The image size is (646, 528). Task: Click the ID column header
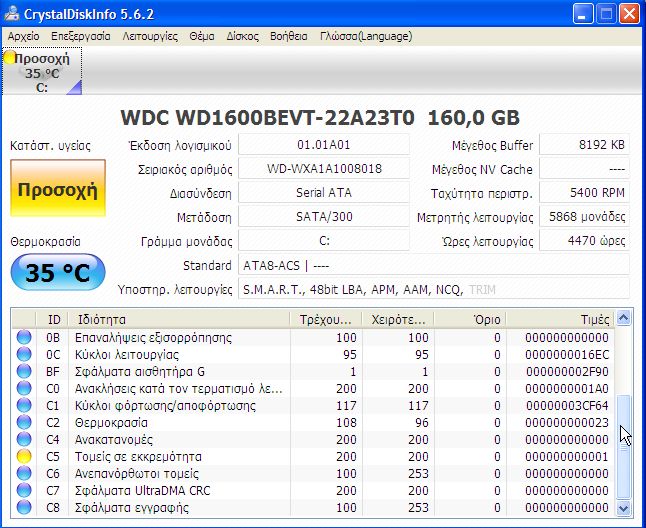pos(52,319)
